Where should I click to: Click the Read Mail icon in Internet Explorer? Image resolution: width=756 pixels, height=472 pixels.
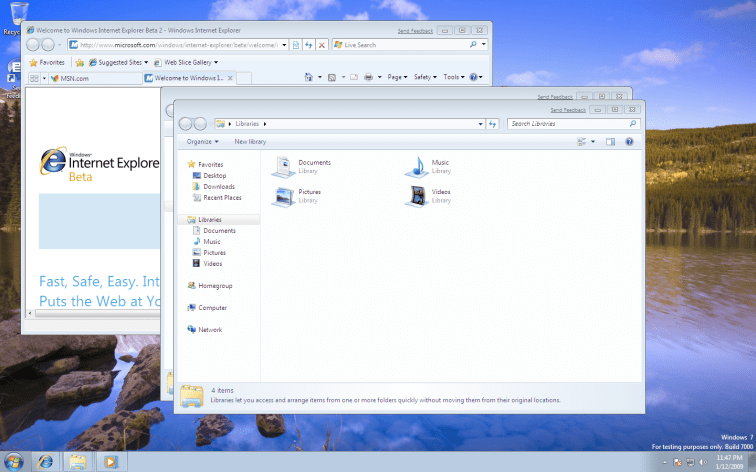pyautogui.click(x=354, y=77)
